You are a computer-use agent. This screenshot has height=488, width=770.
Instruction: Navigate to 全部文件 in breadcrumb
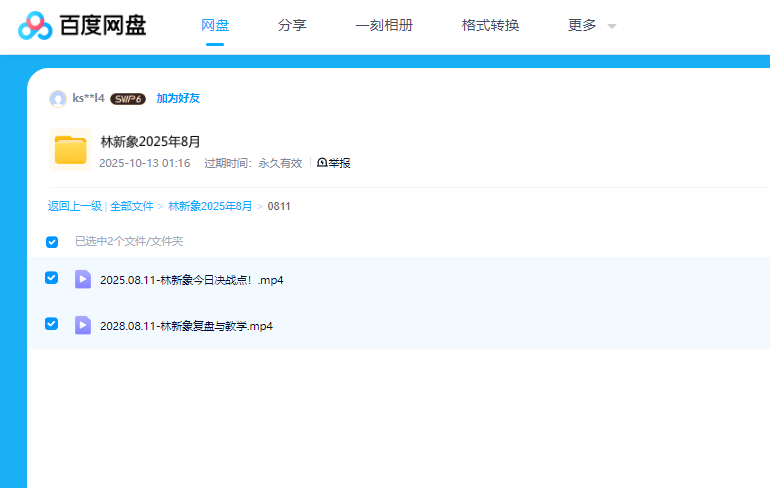[132, 206]
